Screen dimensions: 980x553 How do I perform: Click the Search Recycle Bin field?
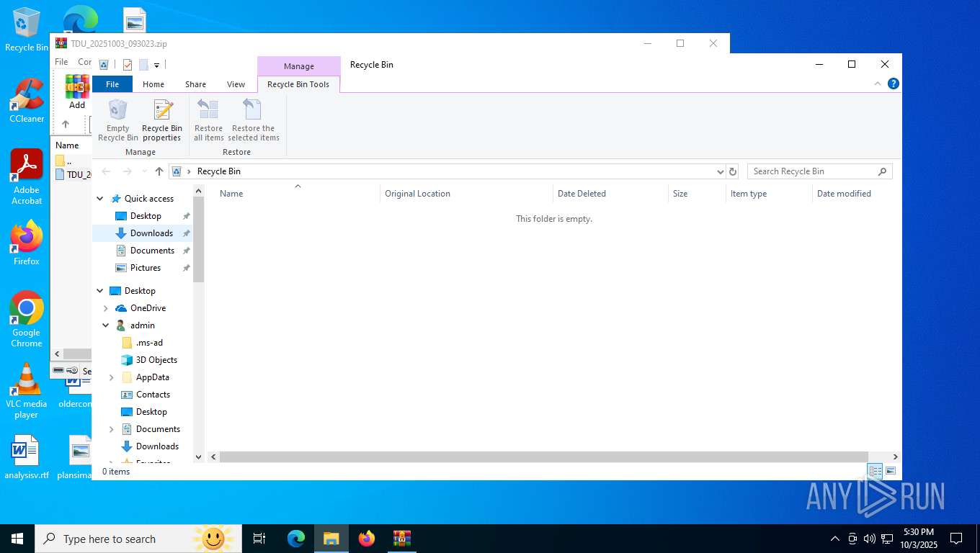(819, 171)
